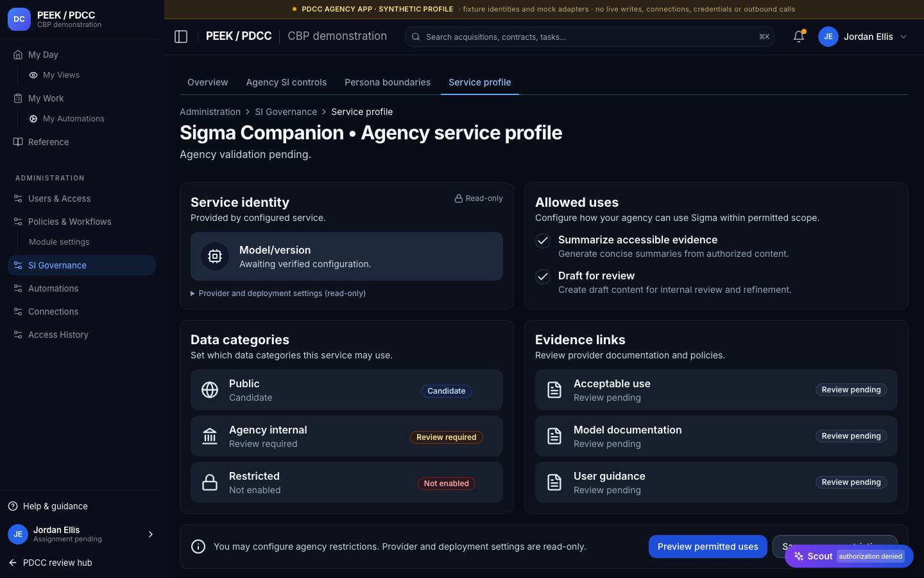Open the Scout assistant button
This screenshot has height=578, width=924.
(849, 556)
